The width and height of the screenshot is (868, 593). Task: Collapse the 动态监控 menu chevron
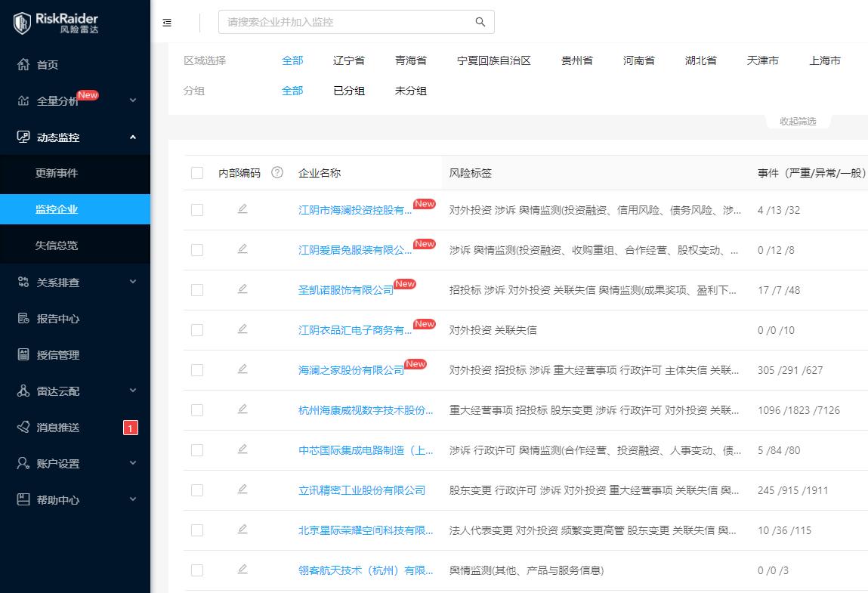[133, 137]
